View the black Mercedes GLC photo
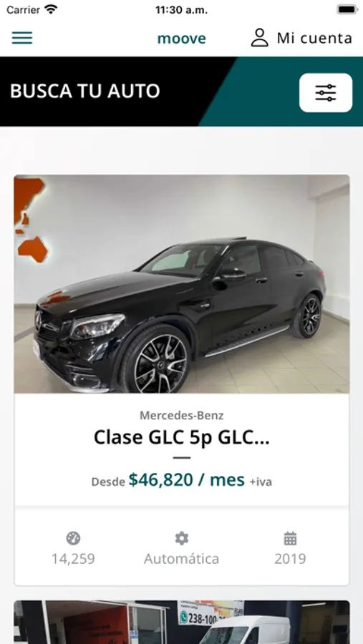The width and height of the screenshot is (363, 644). click(x=182, y=284)
